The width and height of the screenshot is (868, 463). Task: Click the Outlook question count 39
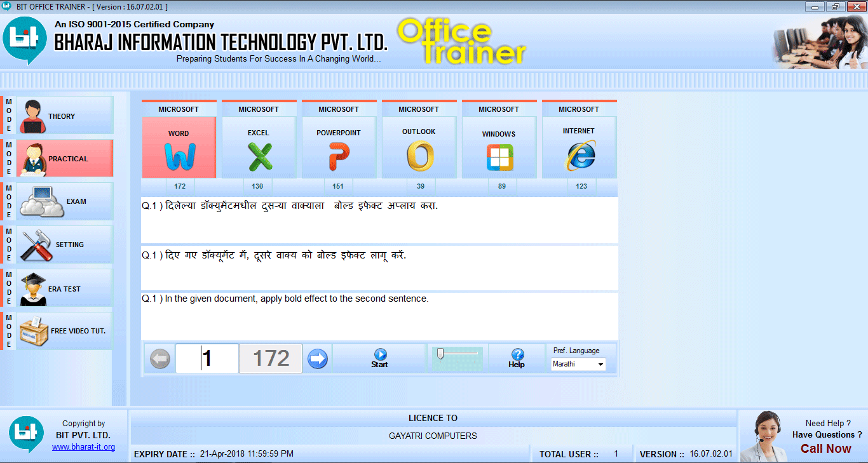tap(421, 186)
